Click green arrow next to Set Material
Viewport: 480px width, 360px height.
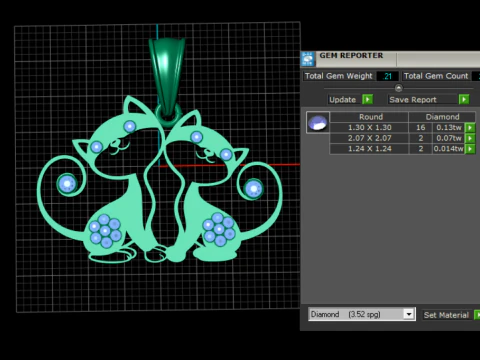(x=477, y=315)
